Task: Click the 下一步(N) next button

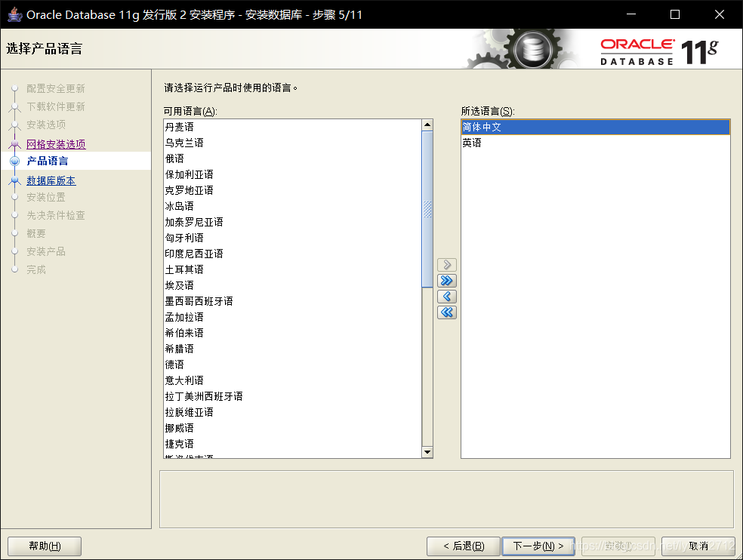Action: 538,546
